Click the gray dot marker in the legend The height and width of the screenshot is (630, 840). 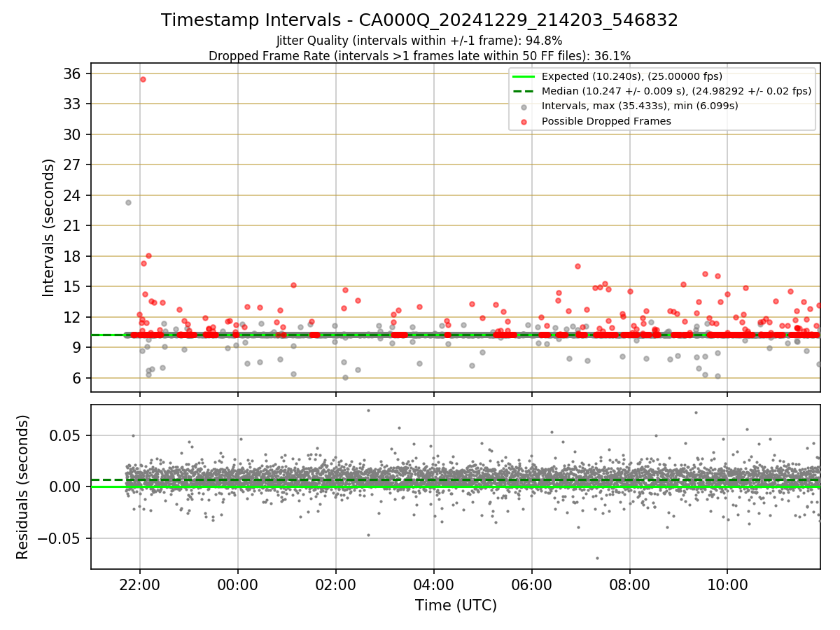click(x=524, y=106)
